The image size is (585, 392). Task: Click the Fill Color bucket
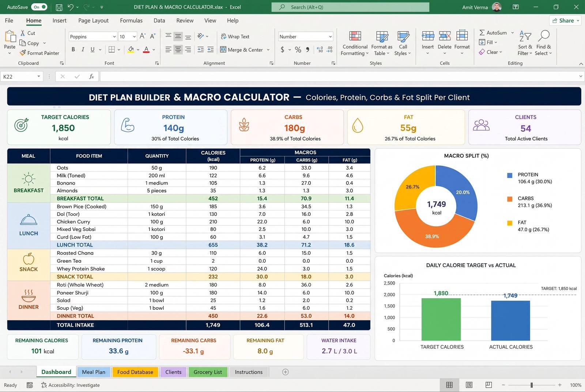131,49
